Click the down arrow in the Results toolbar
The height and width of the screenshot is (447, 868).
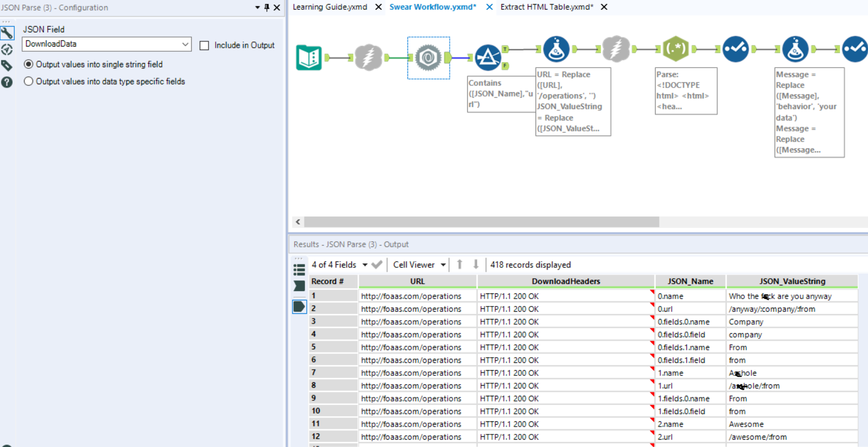476,264
